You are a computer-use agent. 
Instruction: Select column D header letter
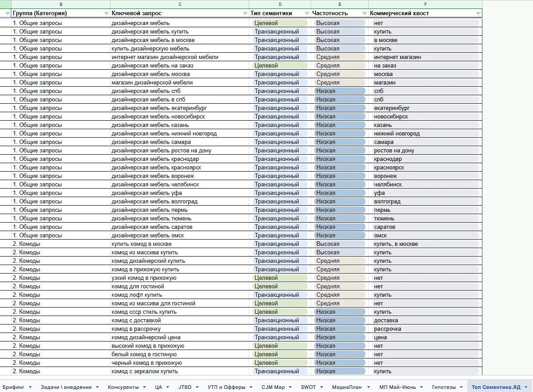tap(280, 4)
